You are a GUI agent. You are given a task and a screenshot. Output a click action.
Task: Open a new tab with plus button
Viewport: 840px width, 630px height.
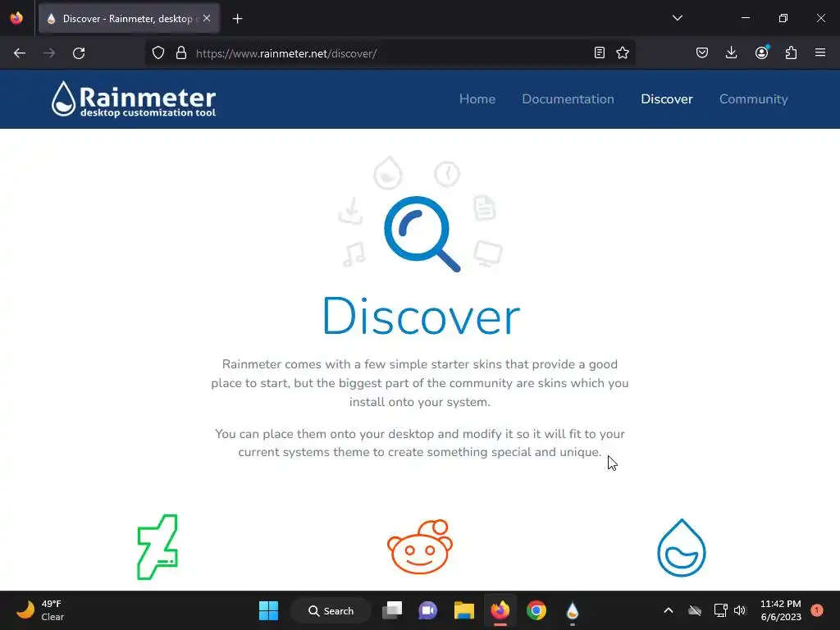click(237, 19)
